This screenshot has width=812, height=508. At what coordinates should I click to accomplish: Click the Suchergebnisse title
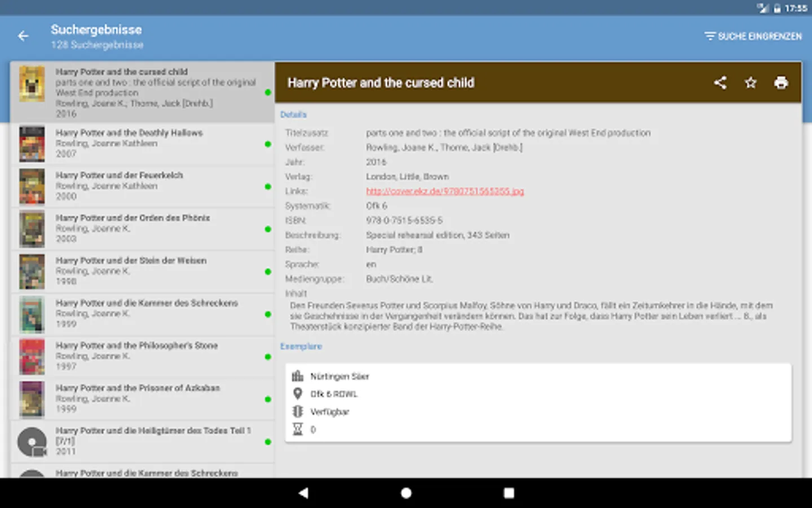coord(96,30)
